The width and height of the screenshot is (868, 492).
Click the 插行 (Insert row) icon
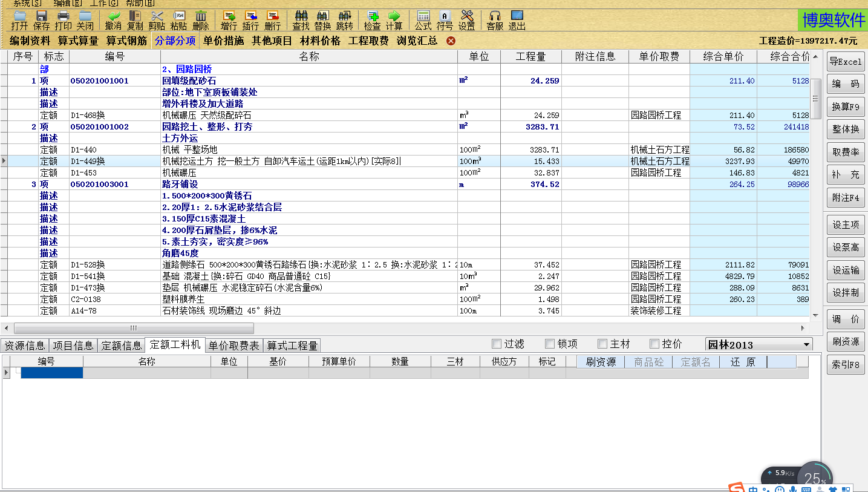click(x=251, y=20)
